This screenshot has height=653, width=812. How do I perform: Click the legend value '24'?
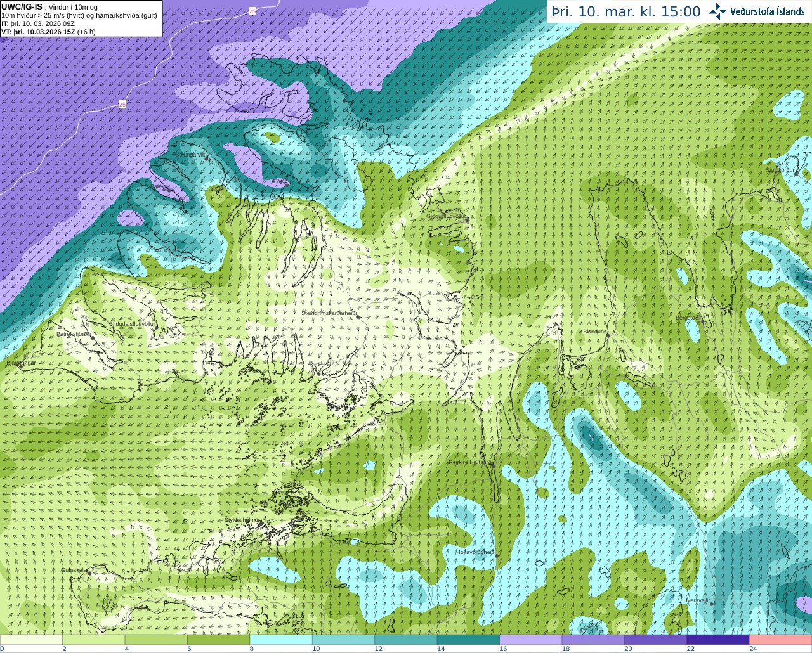coord(754,649)
